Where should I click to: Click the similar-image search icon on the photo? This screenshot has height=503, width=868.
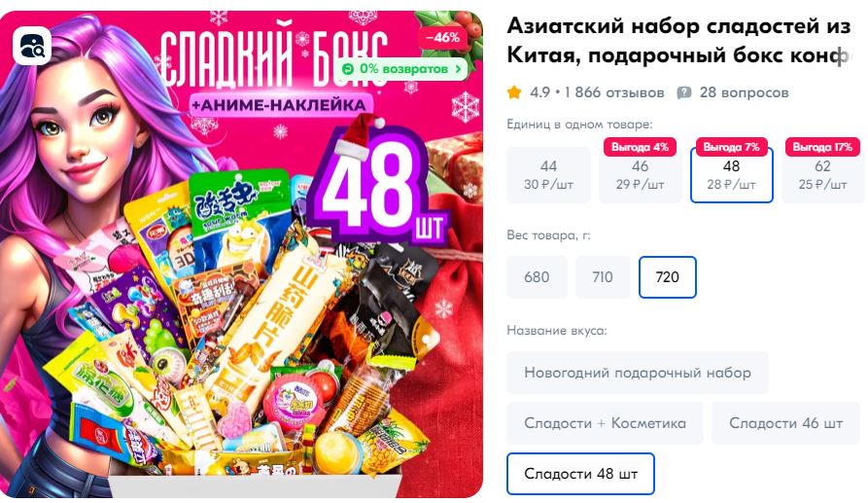click(x=31, y=46)
